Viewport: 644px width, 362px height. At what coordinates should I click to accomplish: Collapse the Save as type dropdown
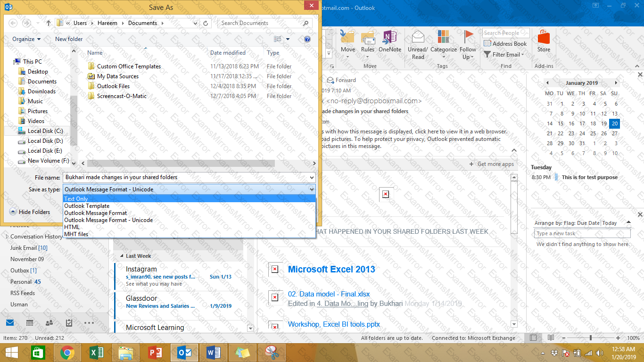tap(311, 189)
